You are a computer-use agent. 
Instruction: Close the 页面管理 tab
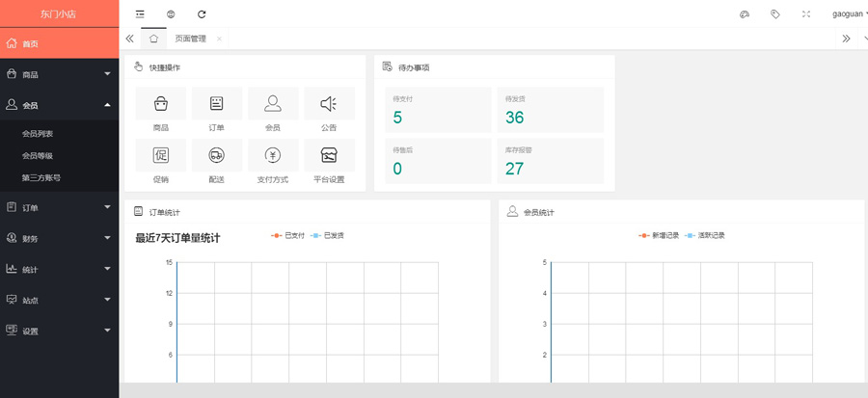(x=219, y=39)
